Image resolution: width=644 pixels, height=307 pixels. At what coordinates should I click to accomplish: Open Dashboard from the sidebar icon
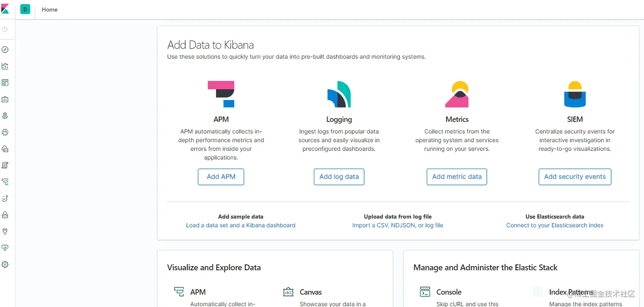tap(5, 83)
